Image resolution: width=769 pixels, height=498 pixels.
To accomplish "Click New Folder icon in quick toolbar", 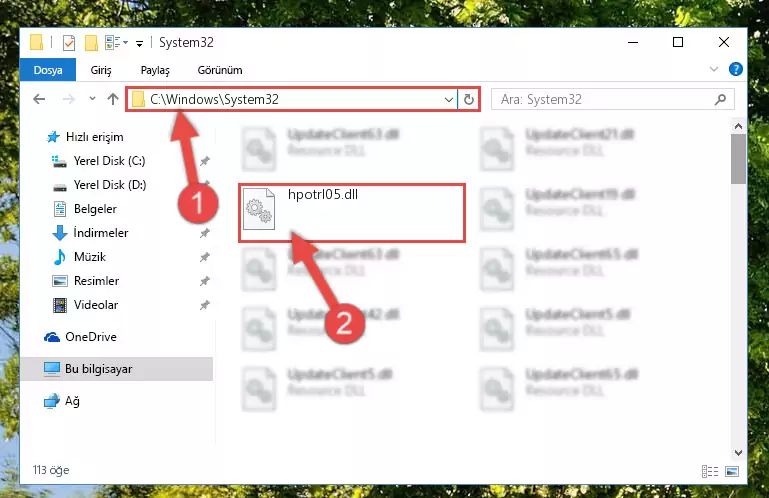I will pos(91,43).
